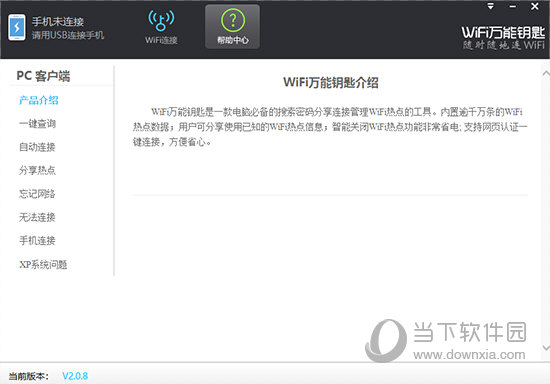The width and height of the screenshot is (550, 384).
Task: Click the WiFi万能钥匙介绍 heading
Action: point(331,83)
